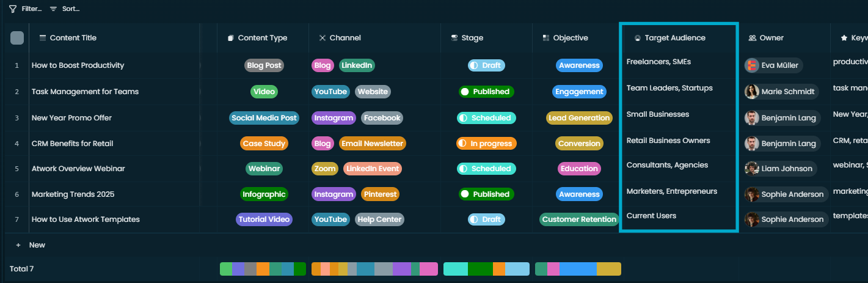Open the Case Study content type tag
This screenshot has width=868, height=283.
click(x=264, y=144)
